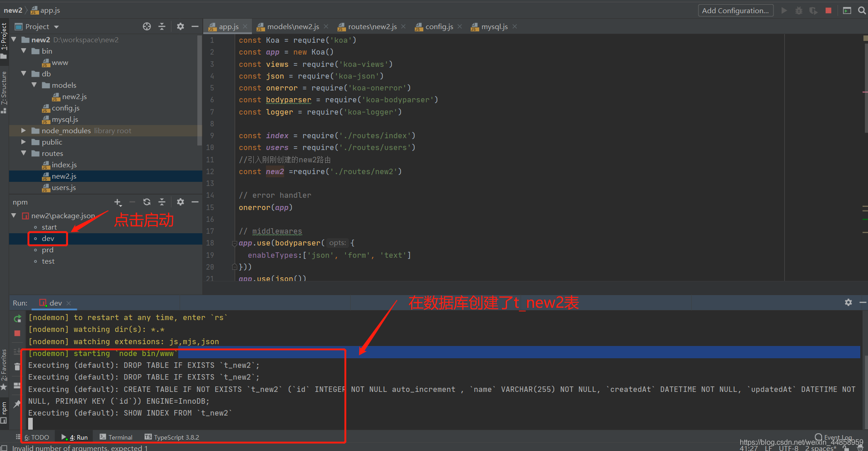Open Project view dropdown
The height and width of the screenshot is (451, 868).
[56, 27]
